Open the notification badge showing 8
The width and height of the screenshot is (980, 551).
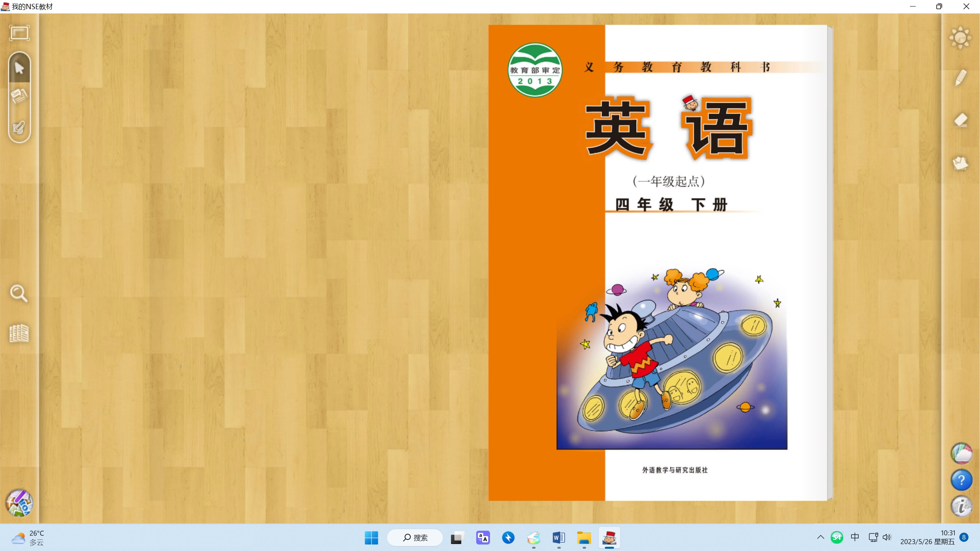coord(964,537)
